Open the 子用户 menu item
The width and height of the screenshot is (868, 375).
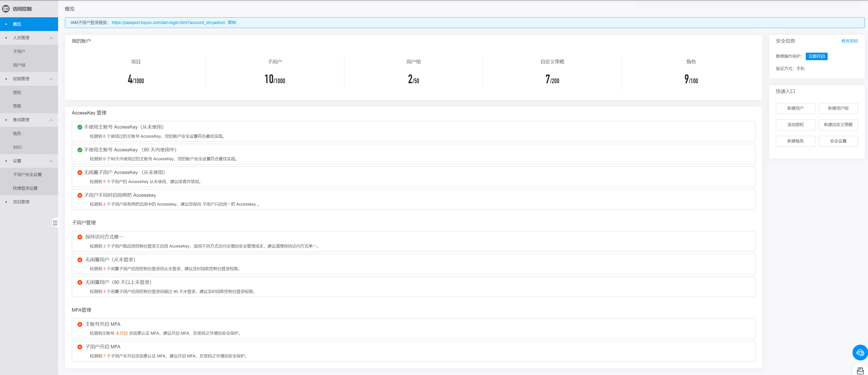(x=19, y=52)
